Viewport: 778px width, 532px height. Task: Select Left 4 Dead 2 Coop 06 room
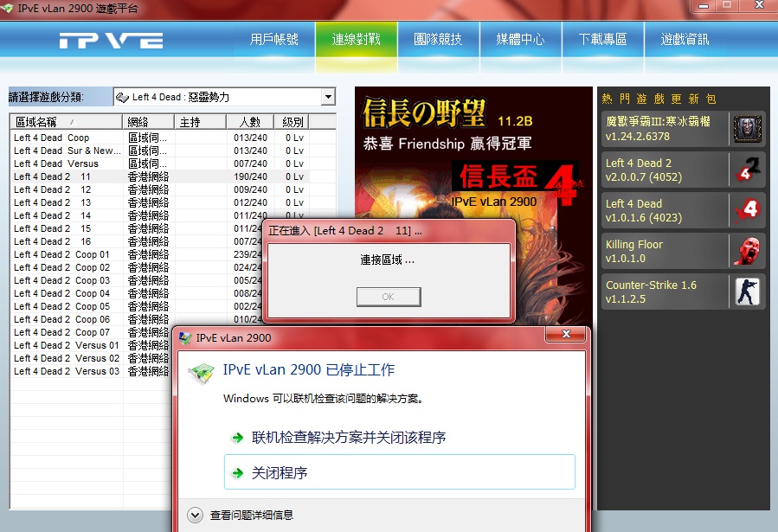[137, 319]
